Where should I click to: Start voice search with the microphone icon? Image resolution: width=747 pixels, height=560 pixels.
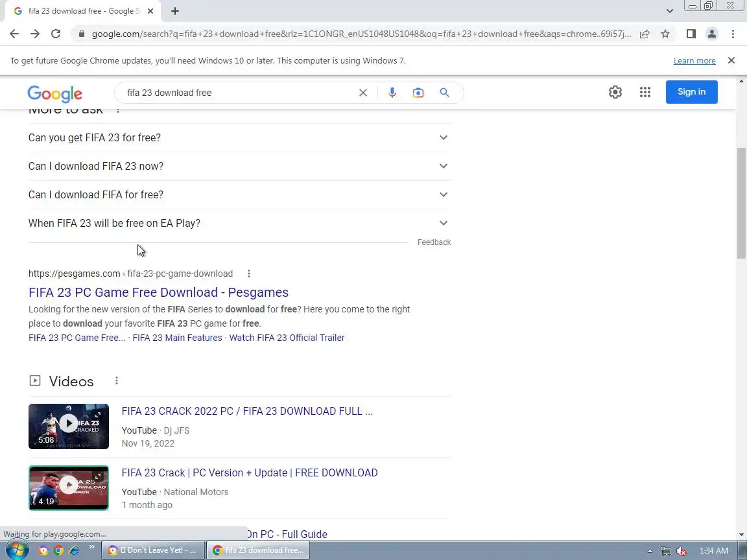(x=392, y=93)
